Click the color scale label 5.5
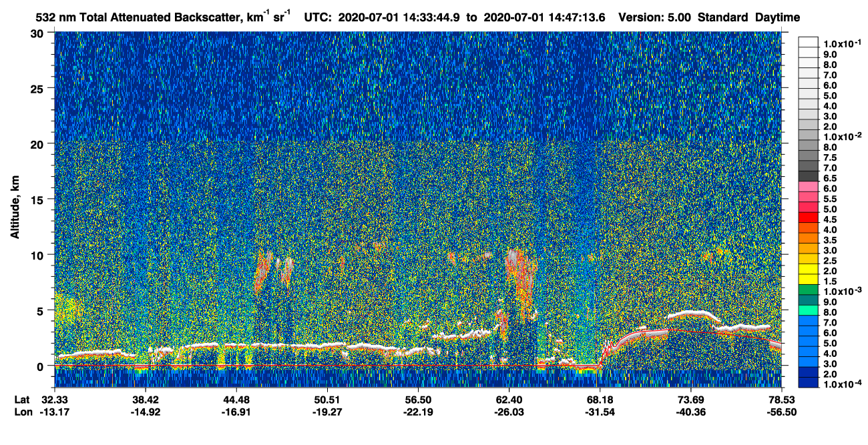Viewport: 868px width, 445px height. pos(830,199)
